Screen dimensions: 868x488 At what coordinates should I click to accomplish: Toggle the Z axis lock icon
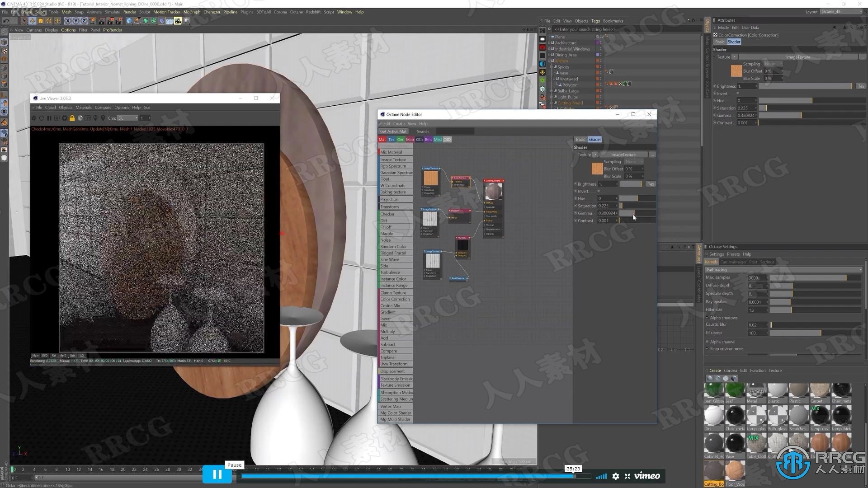[84, 21]
